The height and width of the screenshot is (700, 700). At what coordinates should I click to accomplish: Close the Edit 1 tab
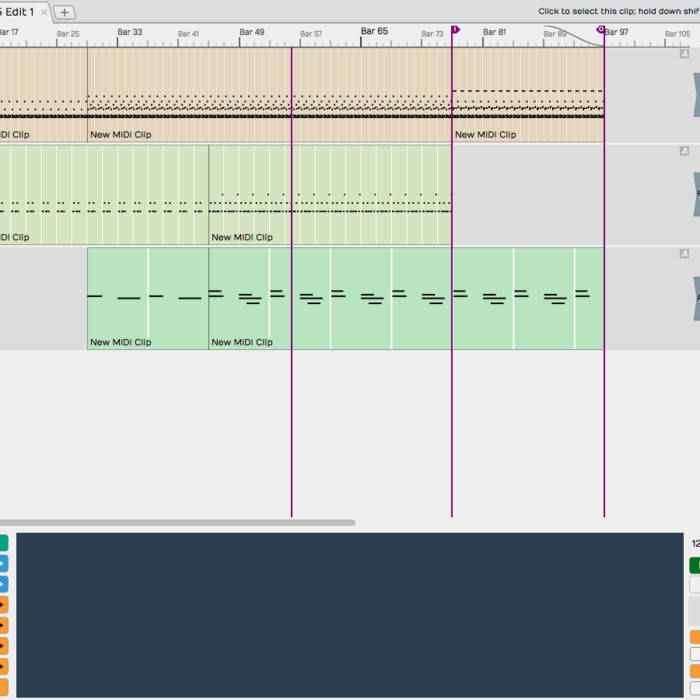pos(44,12)
